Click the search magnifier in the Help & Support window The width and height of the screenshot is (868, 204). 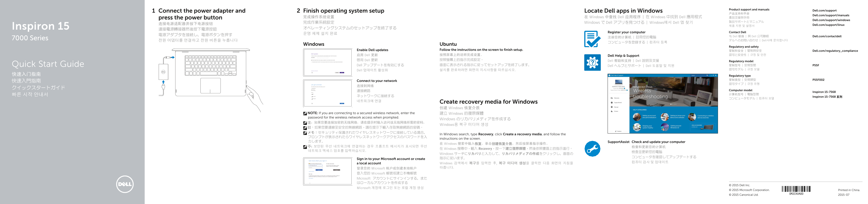(x=707, y=76)
